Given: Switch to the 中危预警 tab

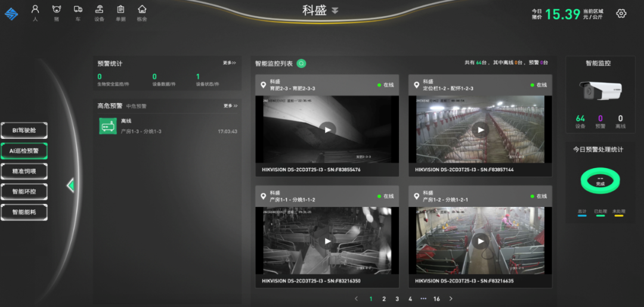Looking at the screenshot, I should click(136, 106).
